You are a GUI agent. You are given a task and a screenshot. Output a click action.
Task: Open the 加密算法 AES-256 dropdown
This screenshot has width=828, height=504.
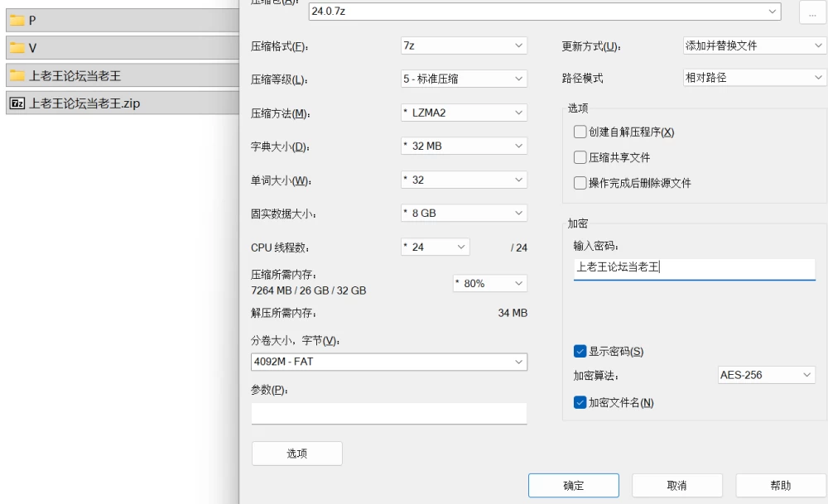point(766,375)
